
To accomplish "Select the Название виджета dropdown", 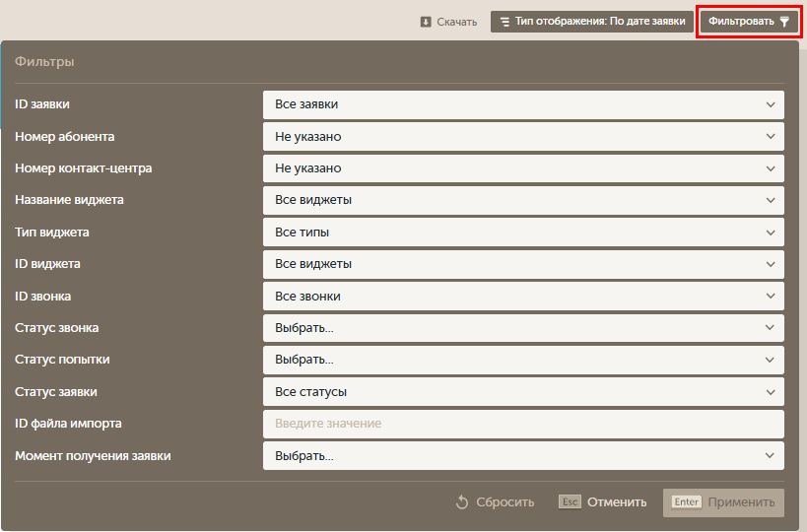I will pyautogui.click(x=522, y=200).
